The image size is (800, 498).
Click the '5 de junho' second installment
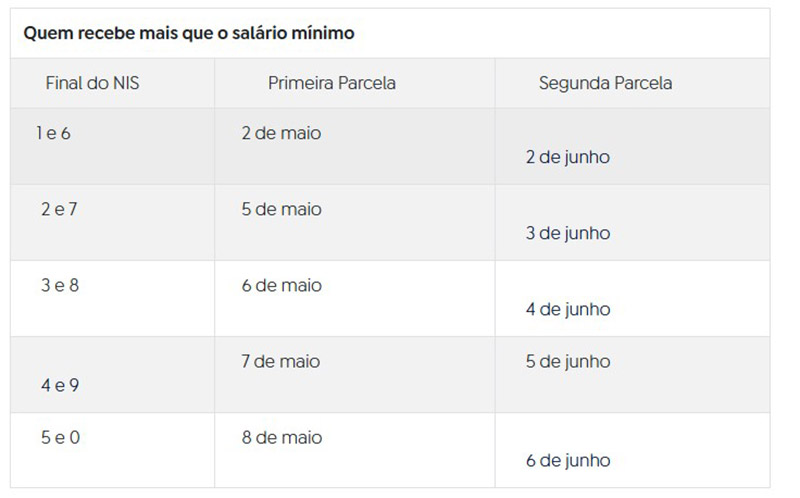[567, 361]
